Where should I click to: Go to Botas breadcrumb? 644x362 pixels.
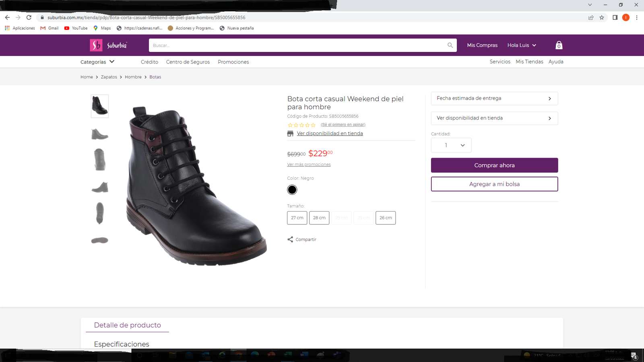coord(155,77)
